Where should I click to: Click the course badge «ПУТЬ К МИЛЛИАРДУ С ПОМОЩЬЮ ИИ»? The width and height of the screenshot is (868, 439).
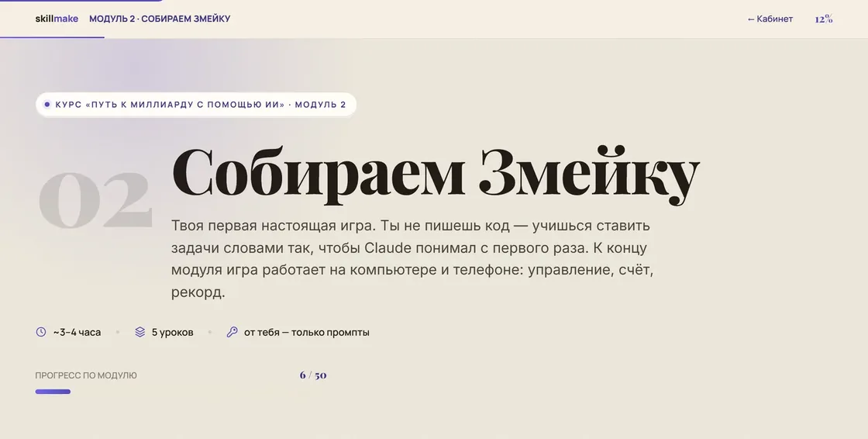click(x=195, y=105)
